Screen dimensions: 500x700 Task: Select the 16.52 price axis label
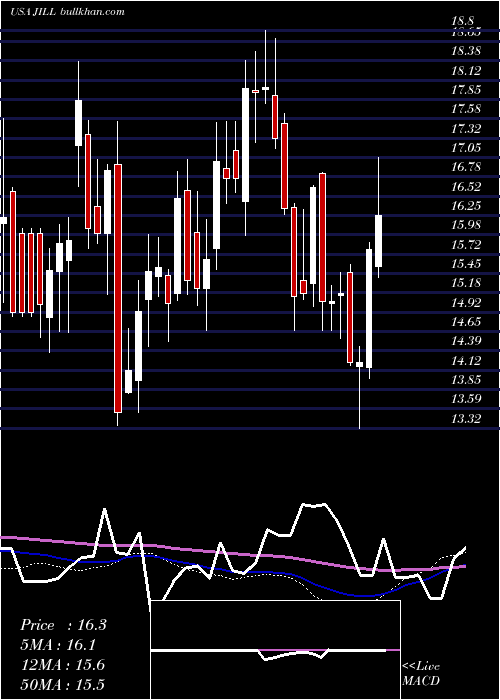[466, 187]
